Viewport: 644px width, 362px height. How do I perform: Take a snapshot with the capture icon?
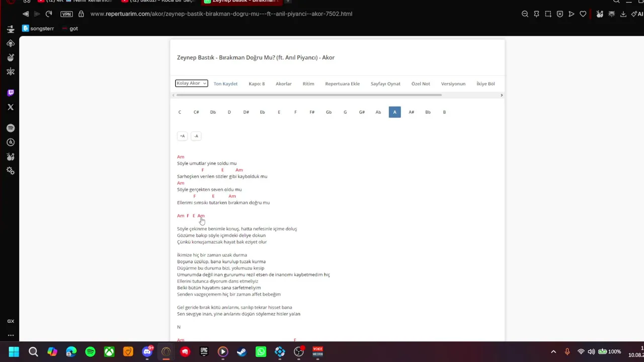click(x=548, y=14)
